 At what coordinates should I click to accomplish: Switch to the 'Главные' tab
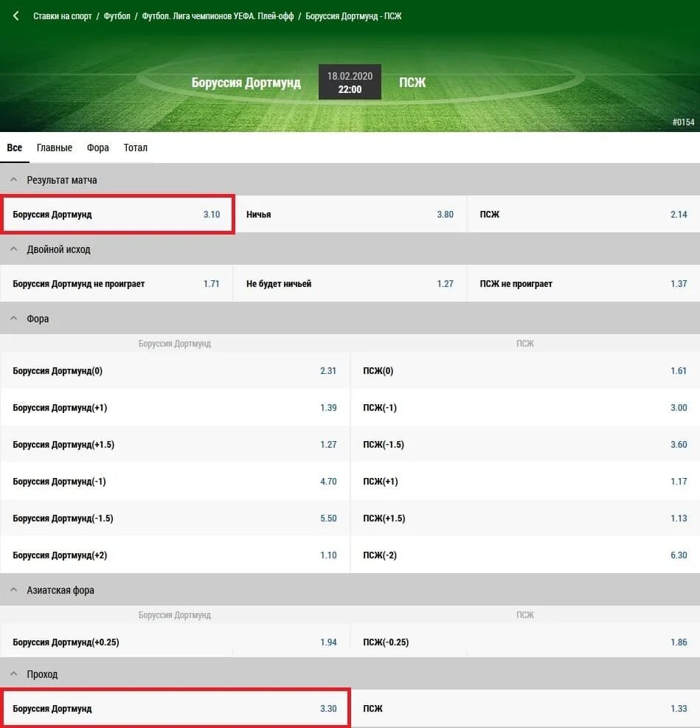(55, 148)
